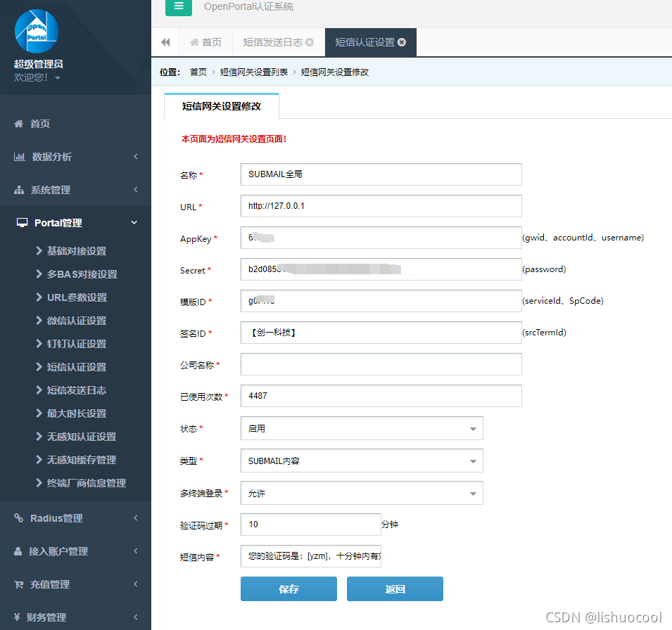
Task: Click the bar chart icon for 数据分析
Action: [x=19, y=157]
